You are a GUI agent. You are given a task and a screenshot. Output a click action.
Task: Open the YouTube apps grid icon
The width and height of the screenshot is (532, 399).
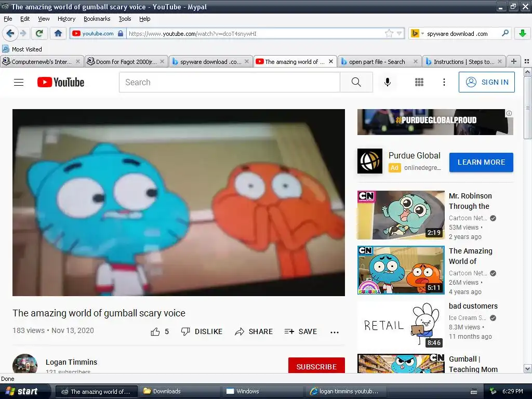tap(419, 82)
